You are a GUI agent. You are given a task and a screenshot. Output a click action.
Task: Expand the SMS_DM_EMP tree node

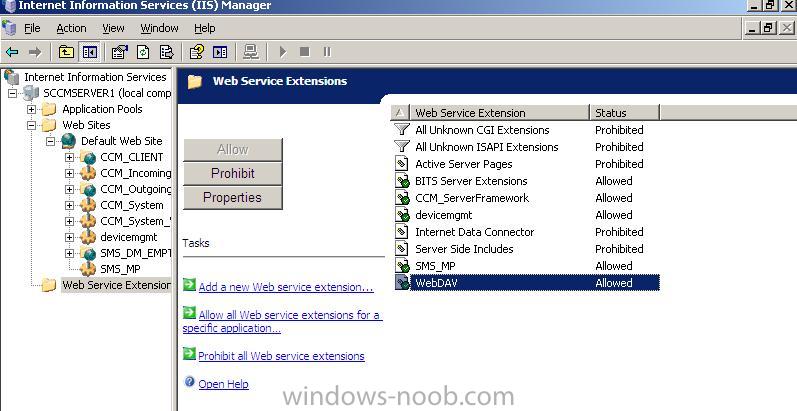69,253
